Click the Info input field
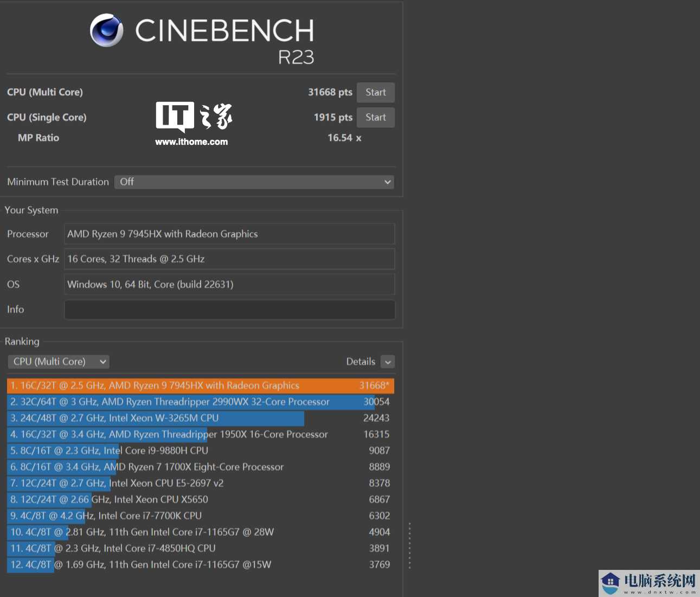 pyautogui.click(x=229, y=310)
